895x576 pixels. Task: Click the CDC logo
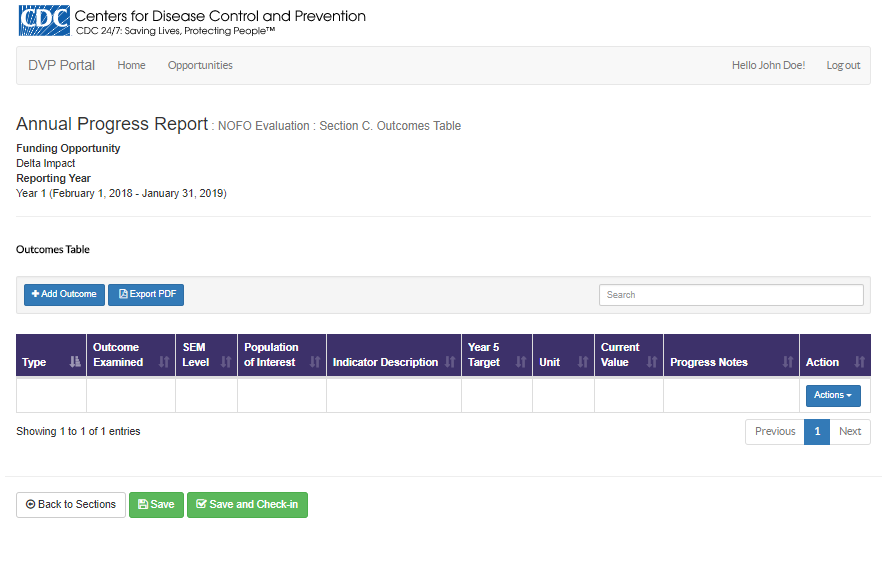(44, 20)
